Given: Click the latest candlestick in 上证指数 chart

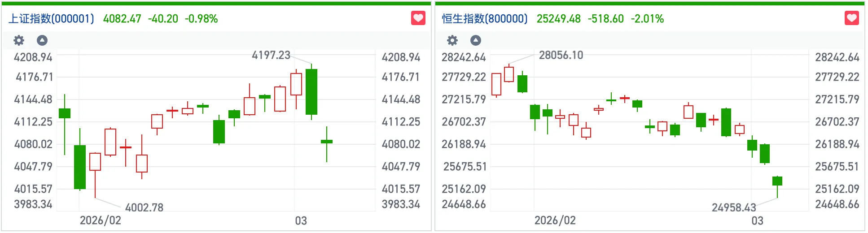Looking at the screenshot, I should click(327, 142).
